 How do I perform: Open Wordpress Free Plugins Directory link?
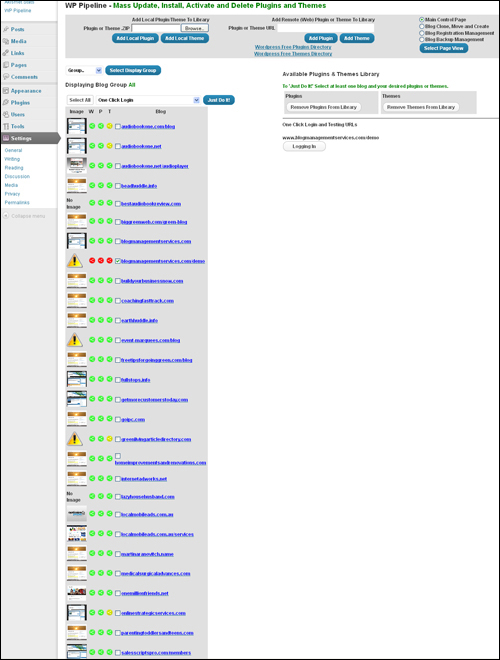(293, 47)
